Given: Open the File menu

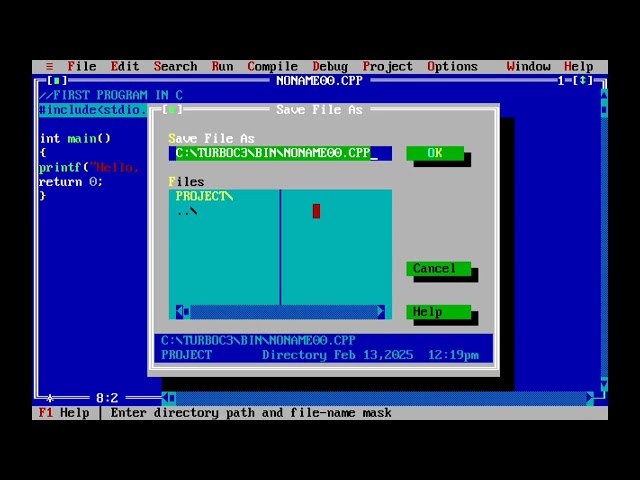Looking at the screenshot, I should point(82,67).
